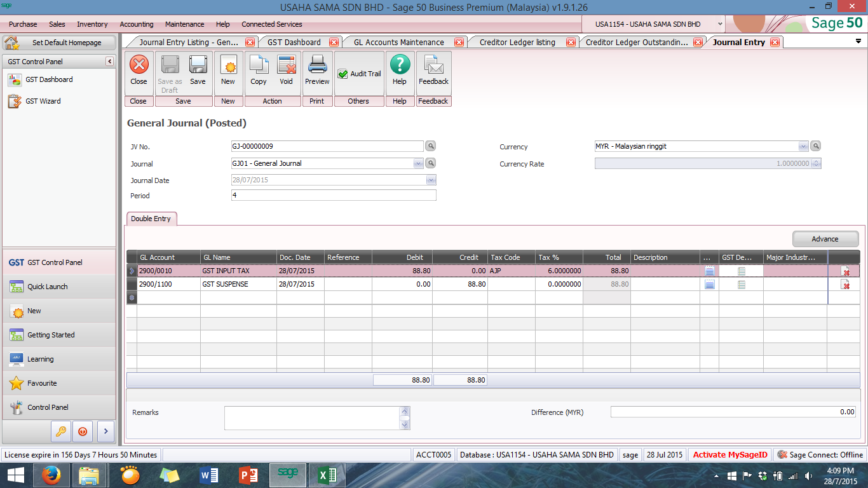The width and height of the screenshot is (868, 488).
Task: Click the key icon button
Action: pyautogui.click(x=61, y=431)
